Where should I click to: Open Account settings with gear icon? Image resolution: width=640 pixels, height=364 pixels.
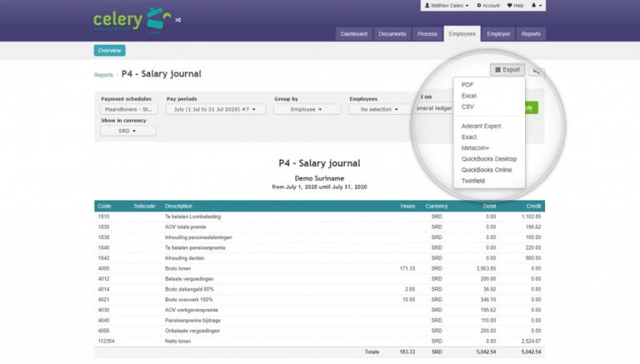click(487, 5)
